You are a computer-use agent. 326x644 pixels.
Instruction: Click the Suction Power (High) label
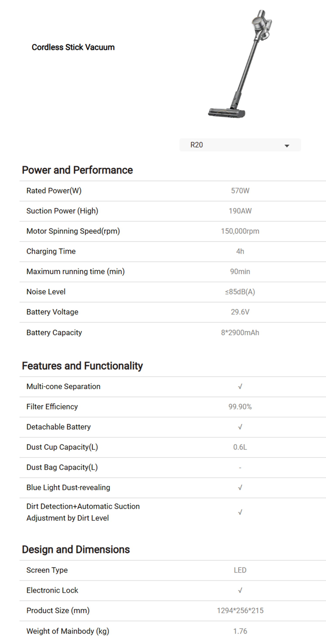[62, 211]
